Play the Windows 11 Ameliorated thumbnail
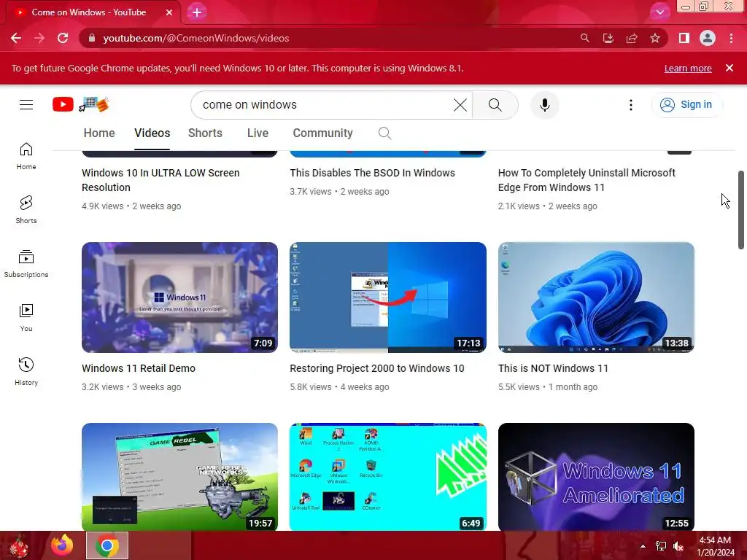 (596, 477)
